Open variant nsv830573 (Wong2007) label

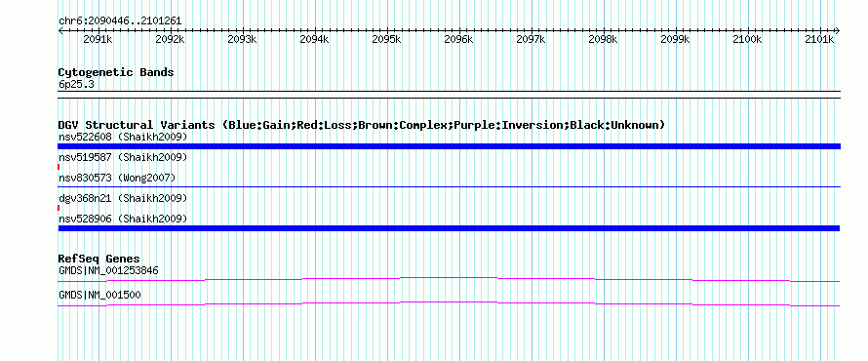(117, 179)
